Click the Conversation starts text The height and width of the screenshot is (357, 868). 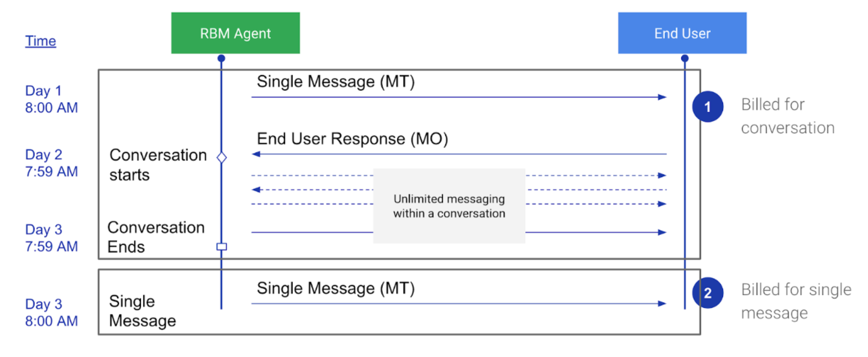pos(157,165)
